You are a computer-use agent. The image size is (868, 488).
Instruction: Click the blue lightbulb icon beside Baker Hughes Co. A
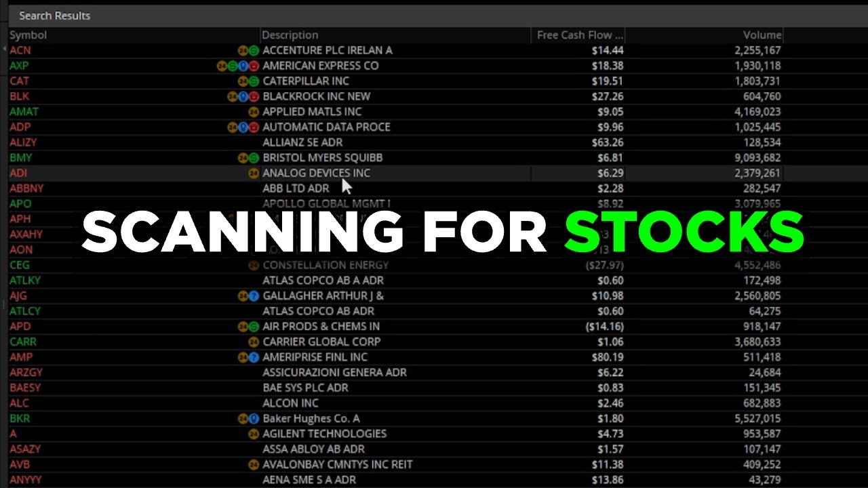(x=254, y=419)
